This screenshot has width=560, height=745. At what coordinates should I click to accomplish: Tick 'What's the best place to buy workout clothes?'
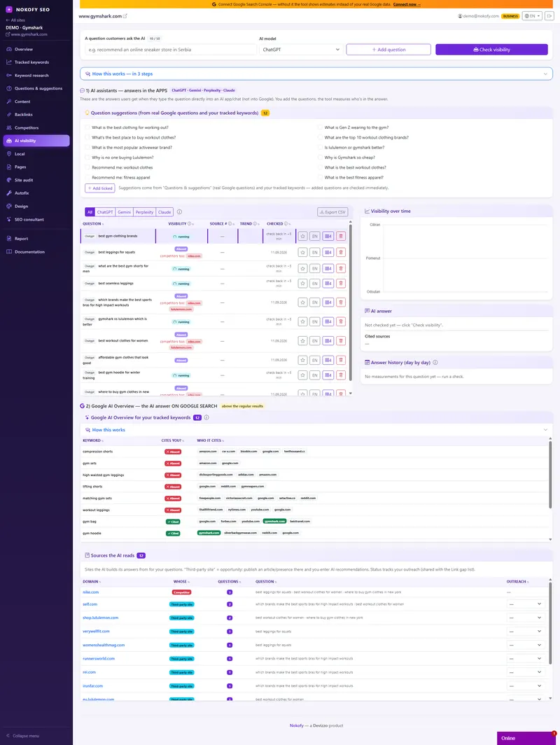(87, 137)
